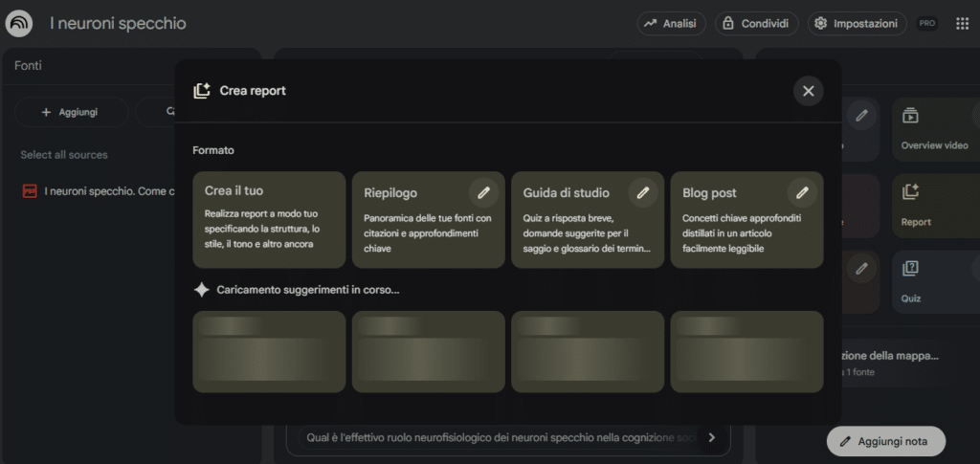980x464 pixels.
Task: Open Impostazioni settings
Action: [x=857, y=24]
